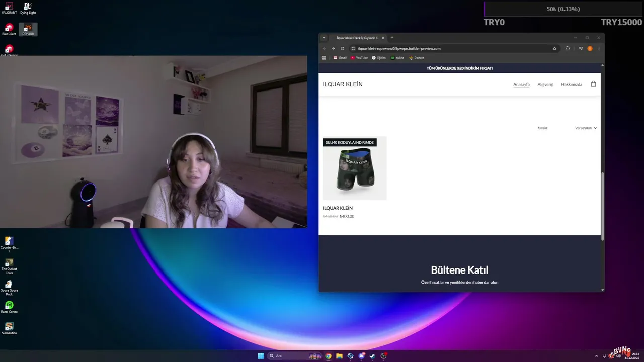Expand the Varsayılan sort dropdown
Screen dimensions: 644x362
tap(586, 128)
